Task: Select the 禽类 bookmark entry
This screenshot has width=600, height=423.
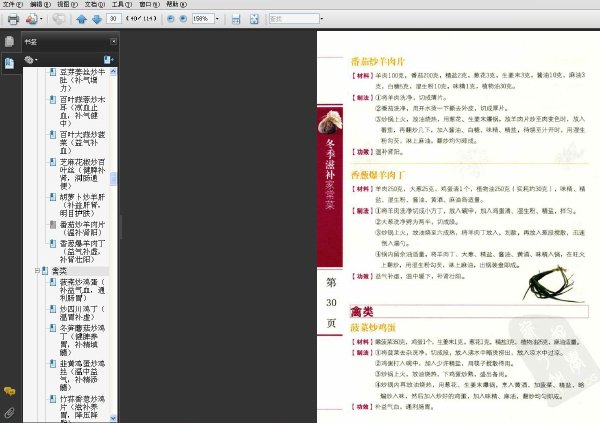Action: [59, 271]
